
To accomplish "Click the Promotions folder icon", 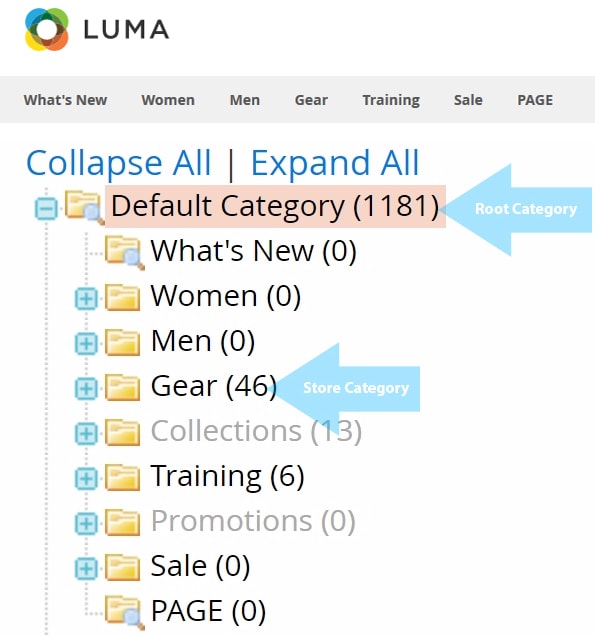I will (x=122, y=522).
